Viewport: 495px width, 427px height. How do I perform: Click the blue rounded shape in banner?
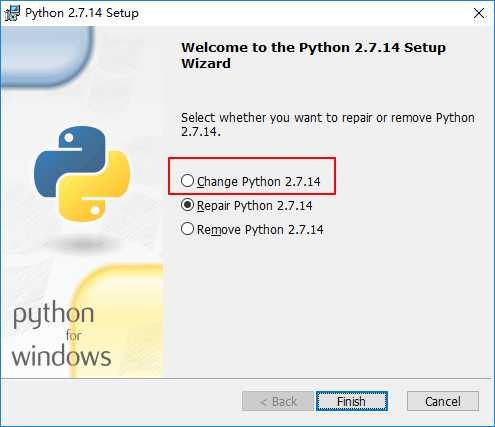pyautogui.click(x=47, y=57)
